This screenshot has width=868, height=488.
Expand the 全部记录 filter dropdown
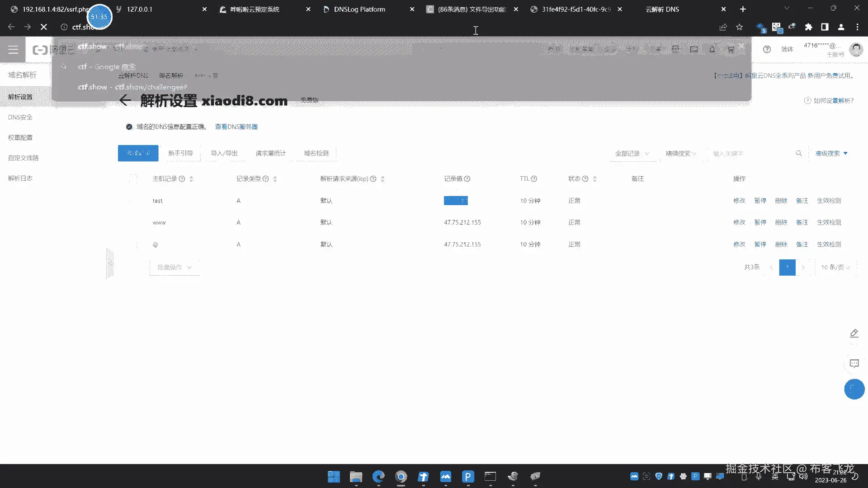pyautogui.click(x=632, y=154)
